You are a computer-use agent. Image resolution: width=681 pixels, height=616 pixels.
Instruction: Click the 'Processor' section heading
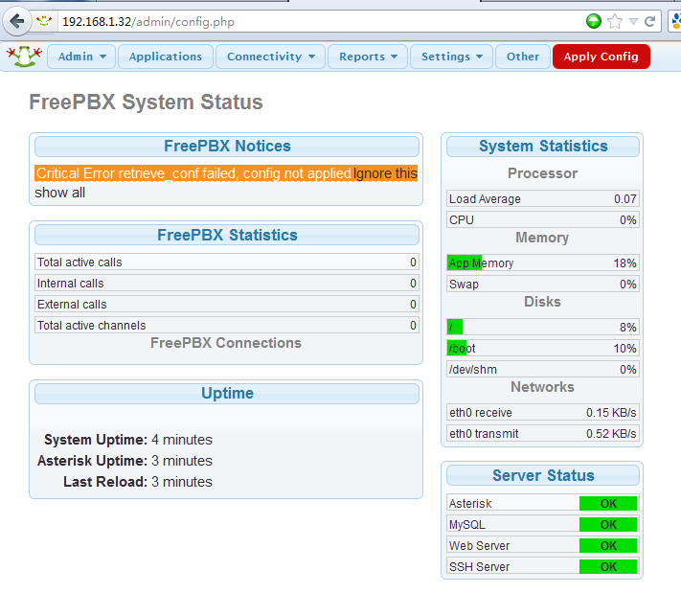click(x=542, y=173)
